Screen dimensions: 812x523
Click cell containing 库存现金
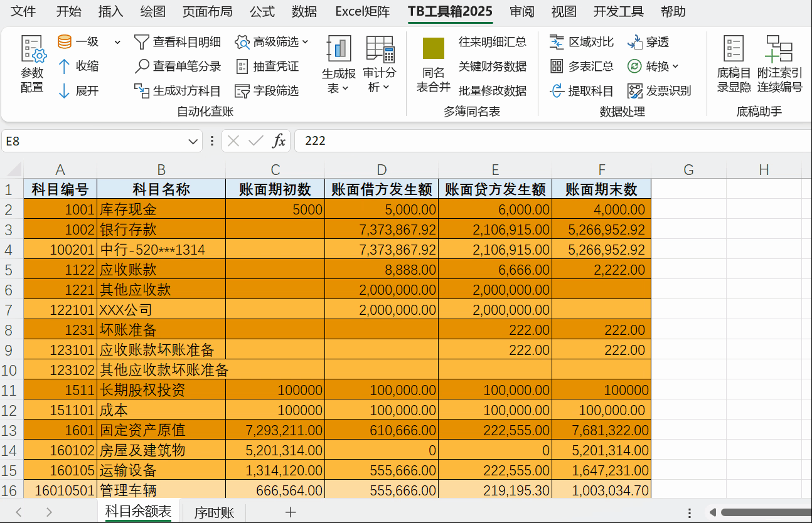[x=161, y=209]
